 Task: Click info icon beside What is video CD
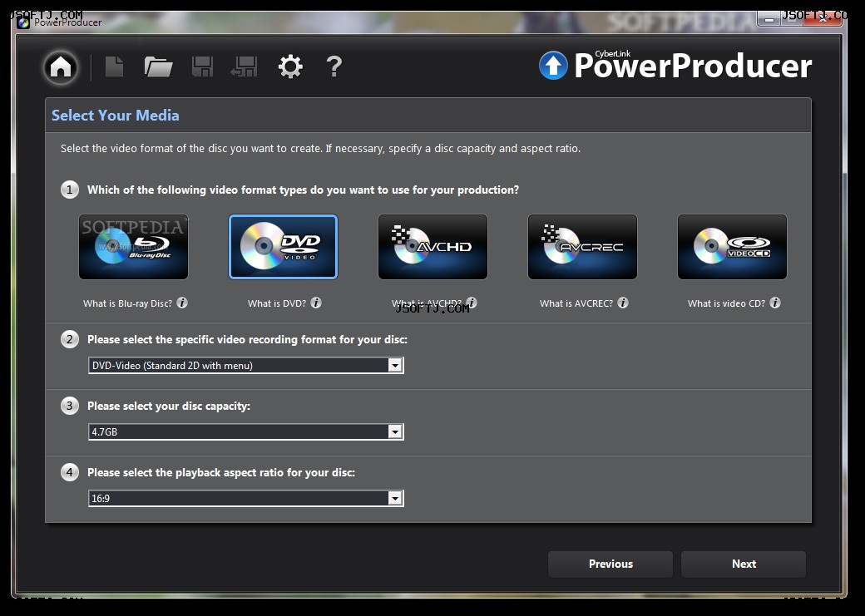[x=775, y=303]
